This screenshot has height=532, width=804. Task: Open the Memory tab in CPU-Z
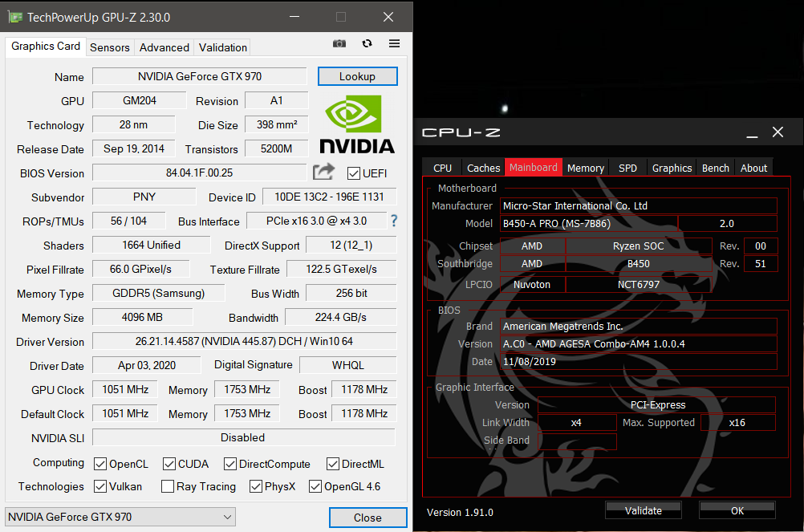tap(586, 169)
